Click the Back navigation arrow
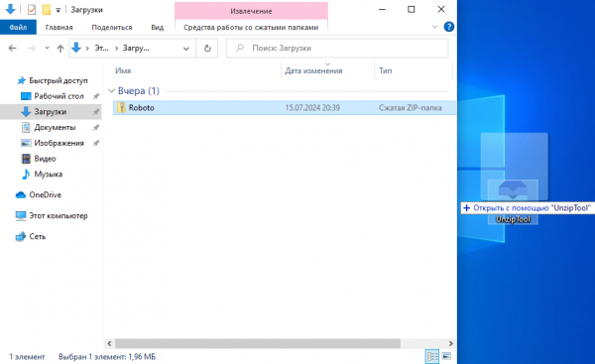This screenshot has width=595, height=364. pos(13,49)
